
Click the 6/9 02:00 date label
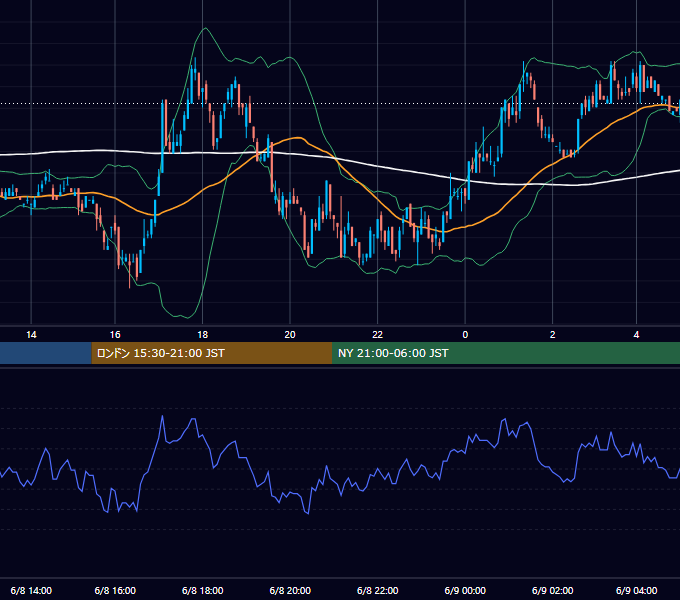coord(552,590)
